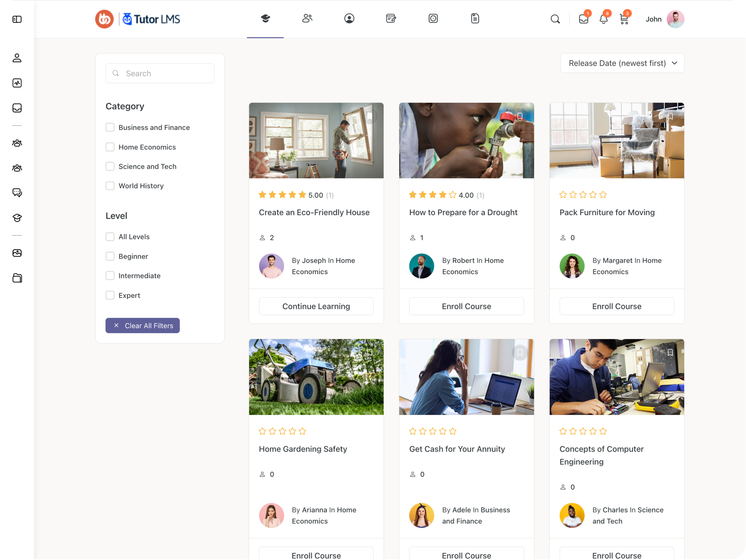
Task: Open notifications bell showing 8 alerts
Action: (604, 20)
